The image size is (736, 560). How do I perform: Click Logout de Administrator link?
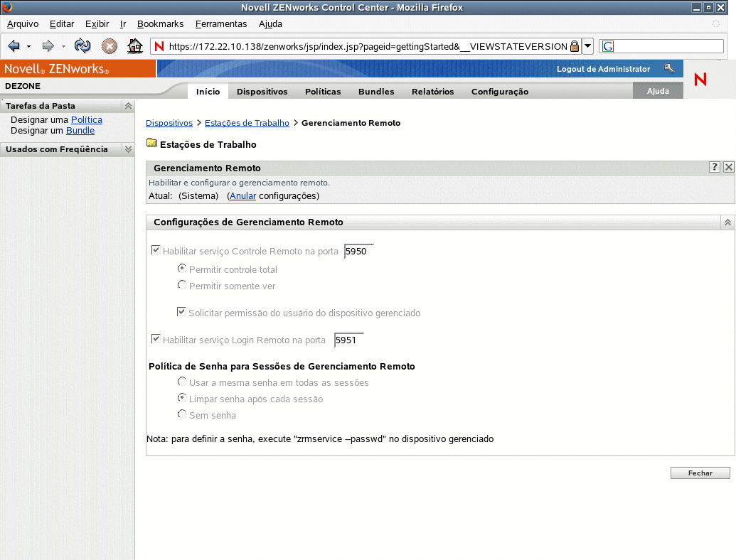[603, 69]
